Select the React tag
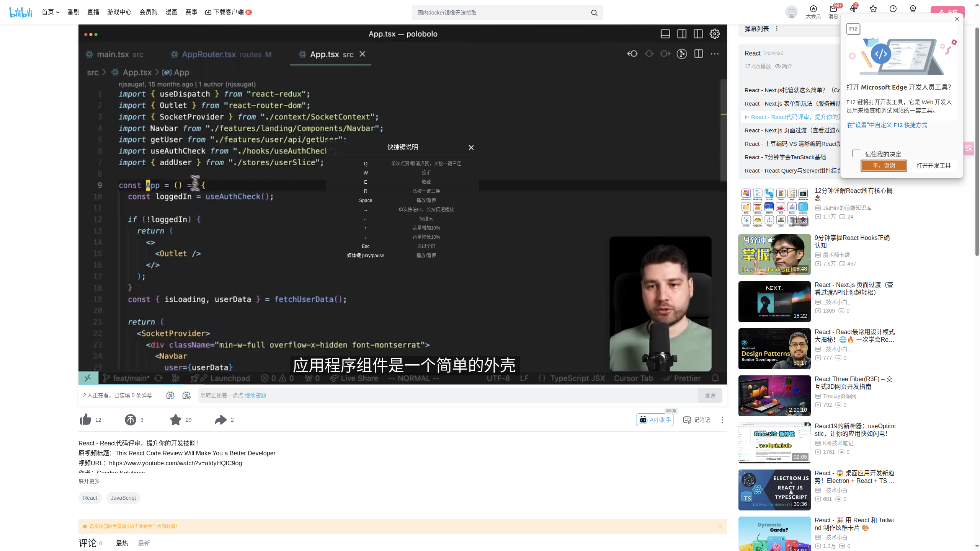The width and height of the screenshot is (980, 551). (x=90, y=498)
